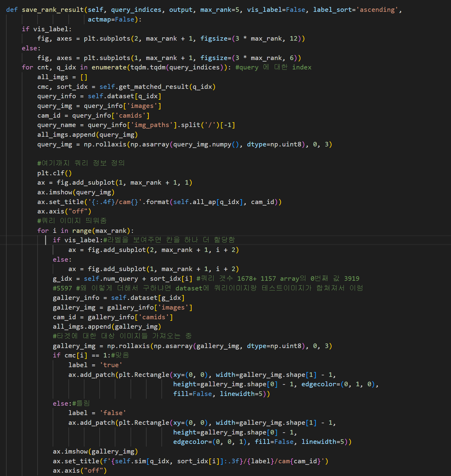Click the '#타겟에 대한 대상' comment
Viewport: 451px width, 476px height.
[x=122, y=336]
